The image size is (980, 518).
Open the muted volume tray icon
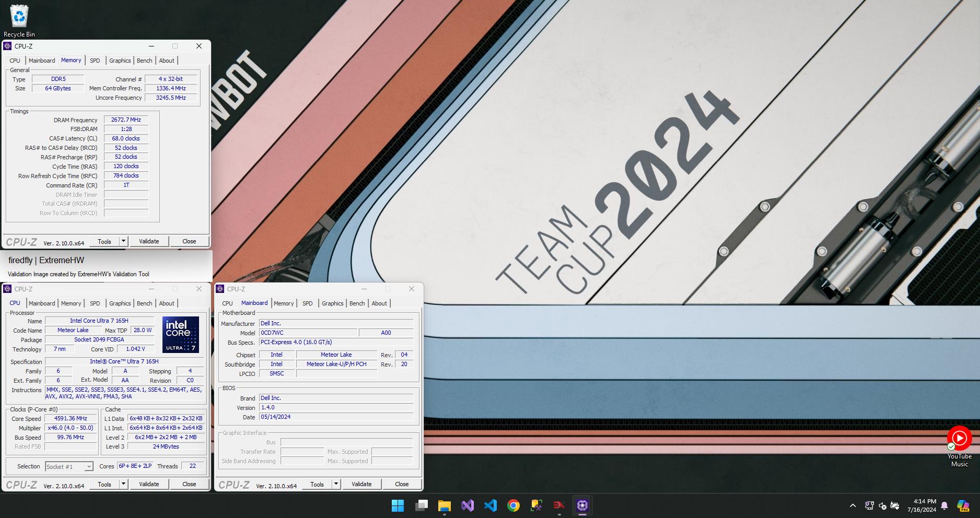[882, 505]
